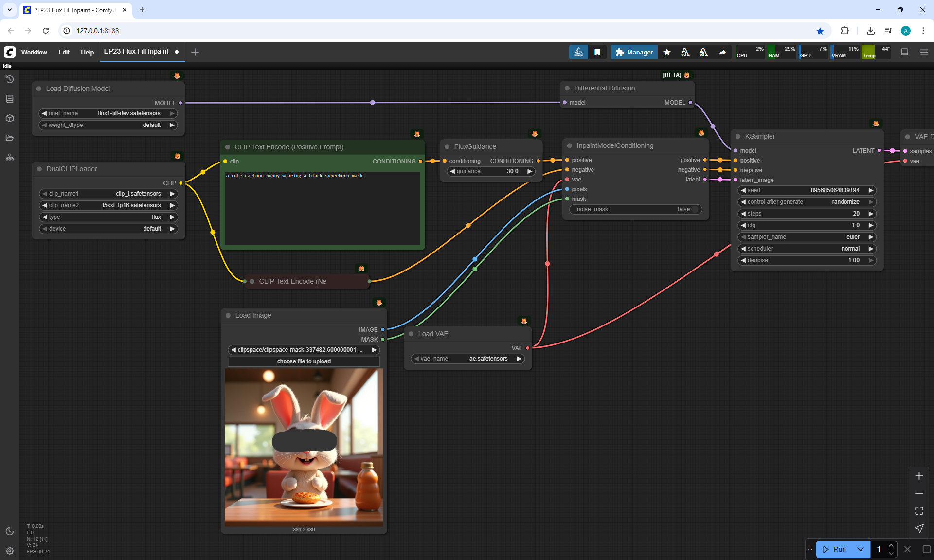The height and width of the screenshot is (560, 934).
Task: Click the guidance value slider in FluxGuidance
Action: [490, 171]
